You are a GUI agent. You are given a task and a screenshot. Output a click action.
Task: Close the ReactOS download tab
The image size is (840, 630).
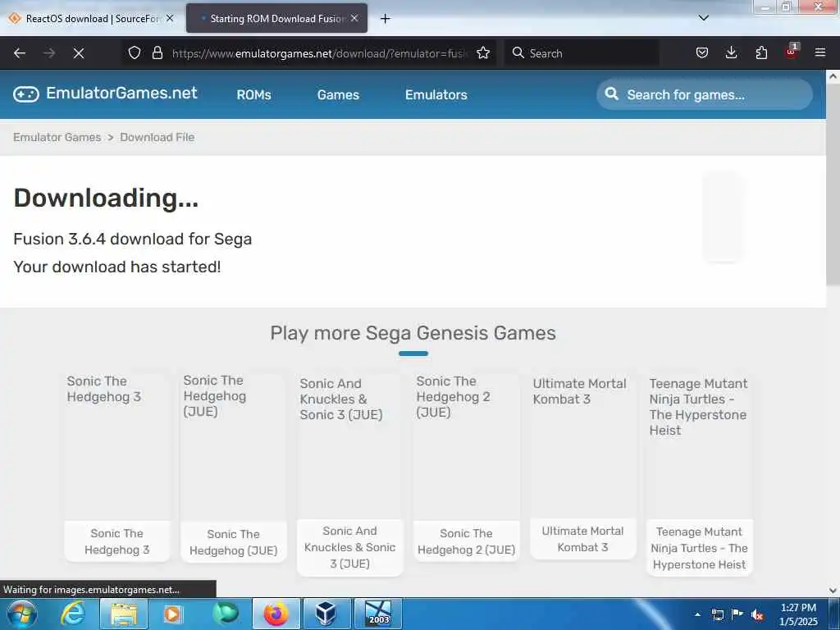click(x=170, y=18)
